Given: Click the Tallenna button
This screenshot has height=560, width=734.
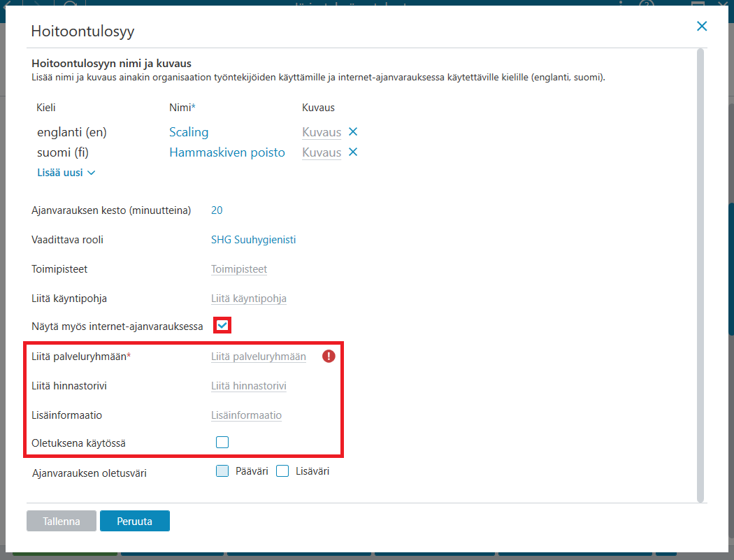Looking at the screenshot, I should pos(62,521).
